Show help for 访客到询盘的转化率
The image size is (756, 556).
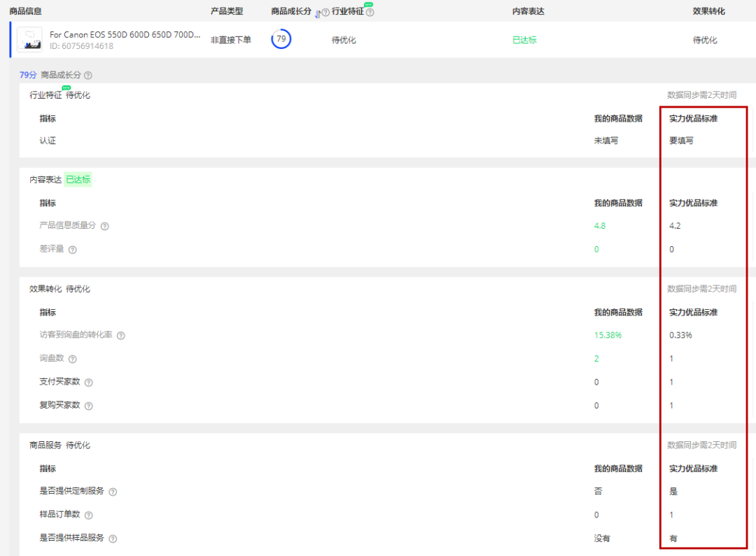coord(121,335)
